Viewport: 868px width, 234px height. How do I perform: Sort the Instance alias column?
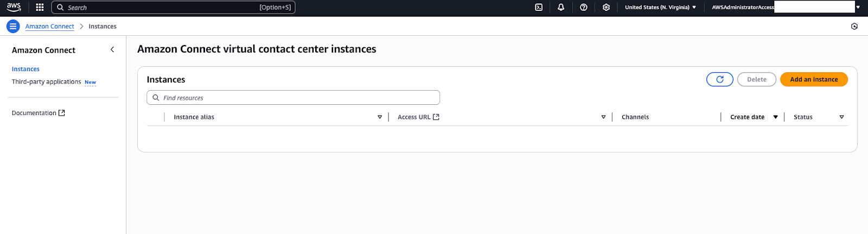(380, 117)
